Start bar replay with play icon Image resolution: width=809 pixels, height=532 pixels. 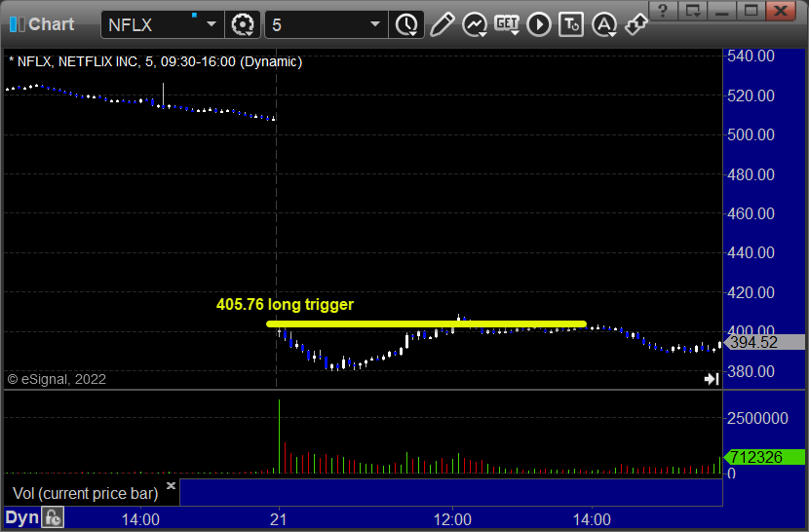click(x=539, y=24)
